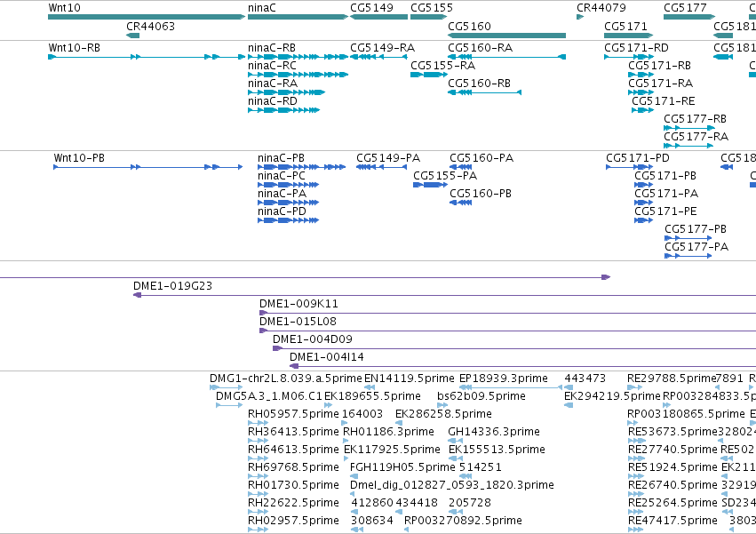The height and width of the screenshot is (534, 756).
Task: Click the RP003270892.5prime EST label
Action: (x=463, y=521)
